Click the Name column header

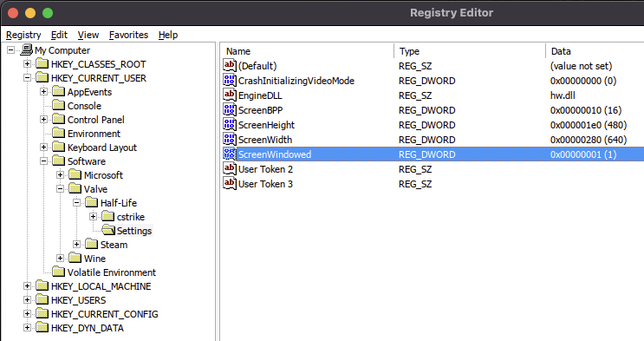tap(308, 51)
